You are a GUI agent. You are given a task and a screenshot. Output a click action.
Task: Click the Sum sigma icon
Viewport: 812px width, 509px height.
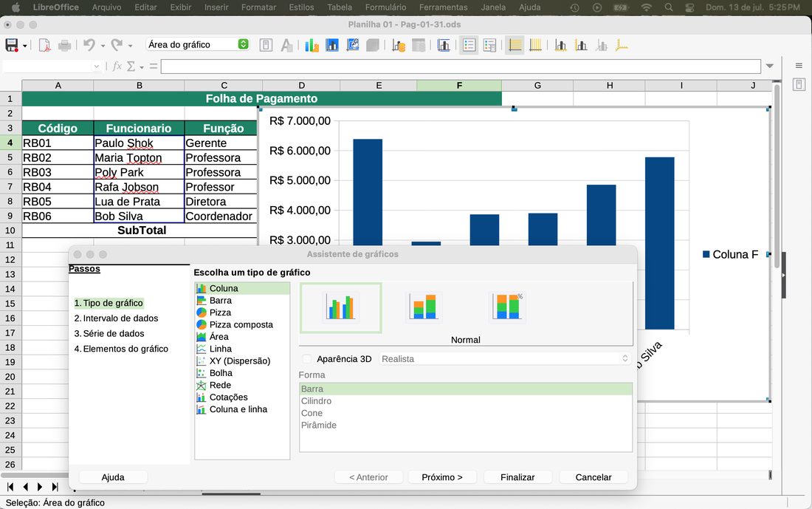(131, 66)
